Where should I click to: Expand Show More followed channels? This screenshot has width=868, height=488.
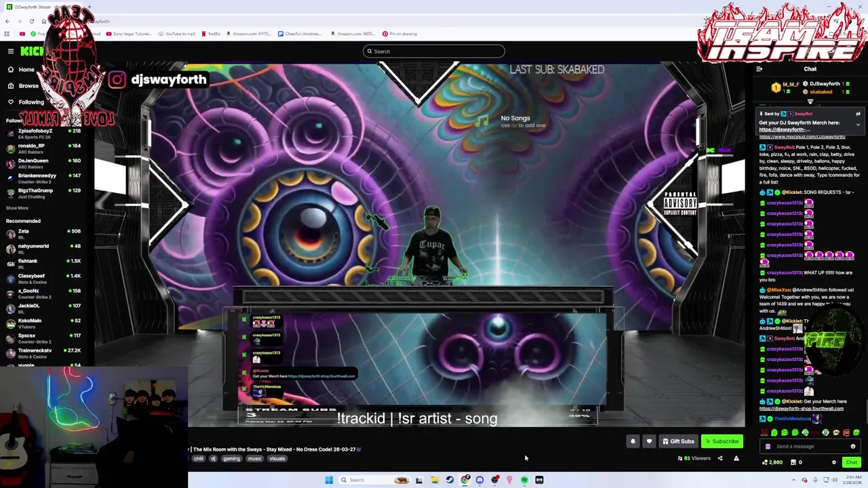pyautogui.click(x=17, y=208)
